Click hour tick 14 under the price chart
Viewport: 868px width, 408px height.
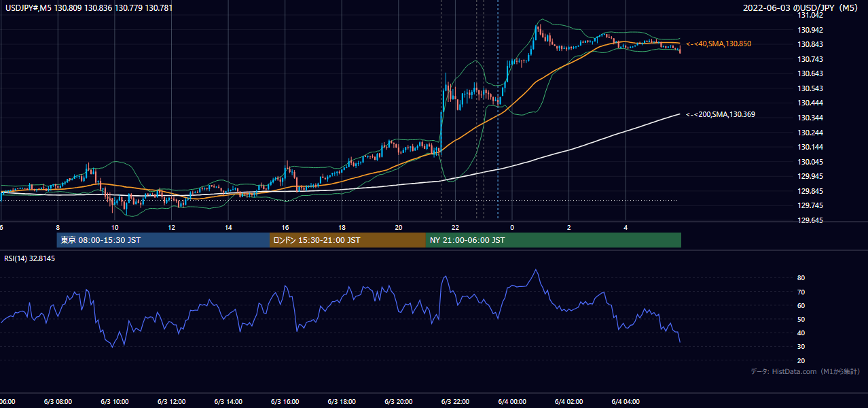pyautogui.click(x=228, y=227)
